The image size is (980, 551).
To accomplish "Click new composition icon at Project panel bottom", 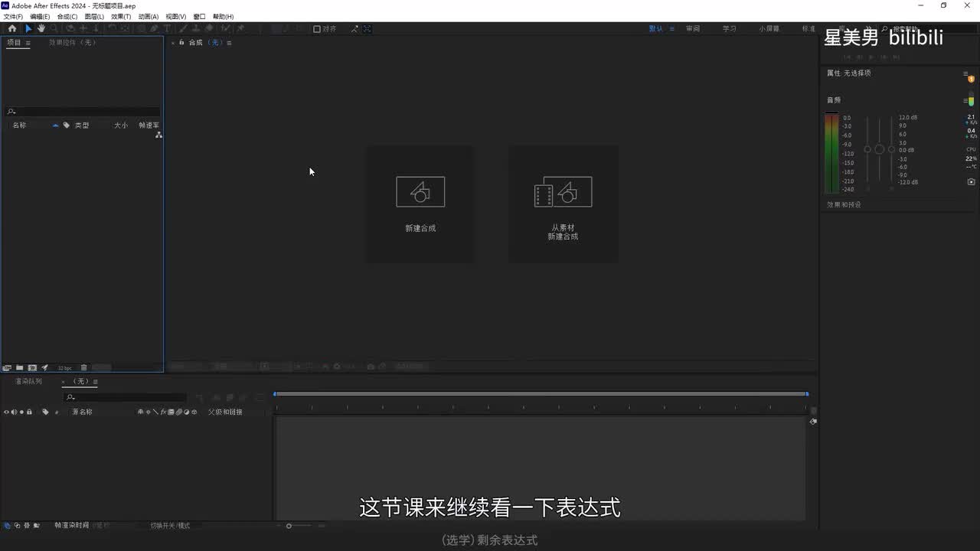I will pos(32,367).
